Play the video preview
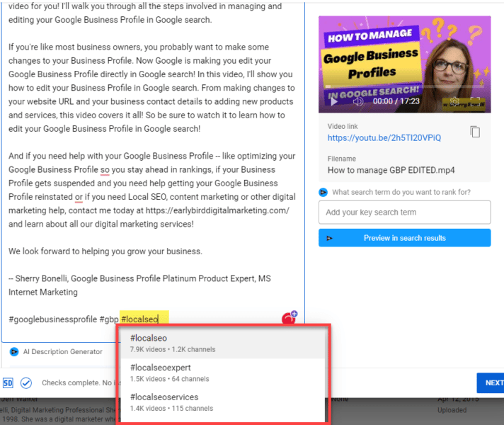 coord(334,101)
